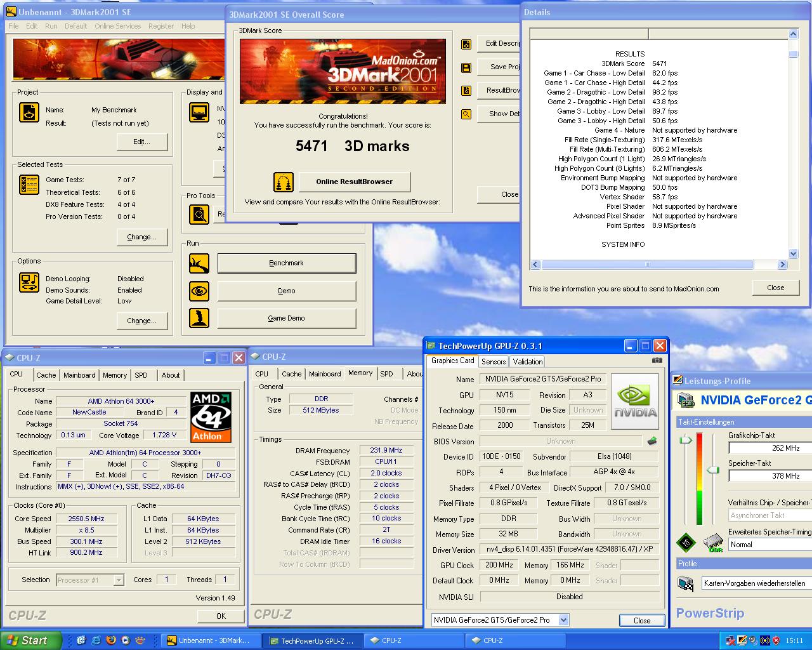
Task: Click the Selected Tests checklist icon
Action: tap(29, 185)
